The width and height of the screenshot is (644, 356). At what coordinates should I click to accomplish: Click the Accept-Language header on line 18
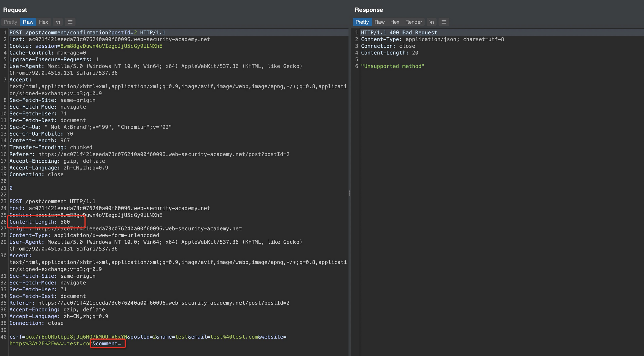59,168
